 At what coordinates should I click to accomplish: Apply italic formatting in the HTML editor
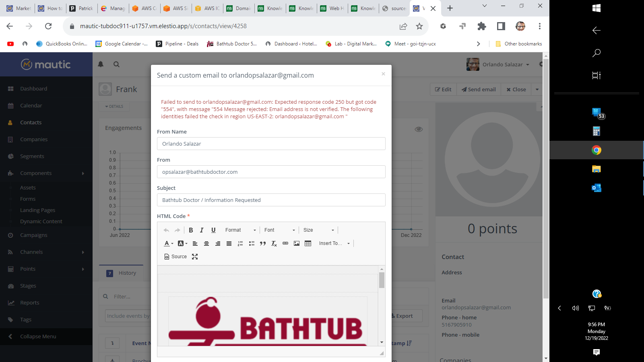point(202,230)
